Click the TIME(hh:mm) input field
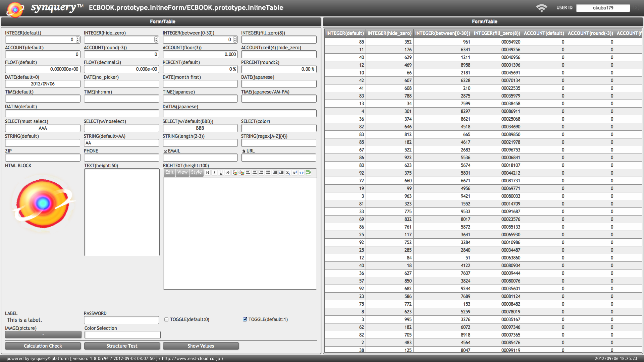 coord(121,99)
